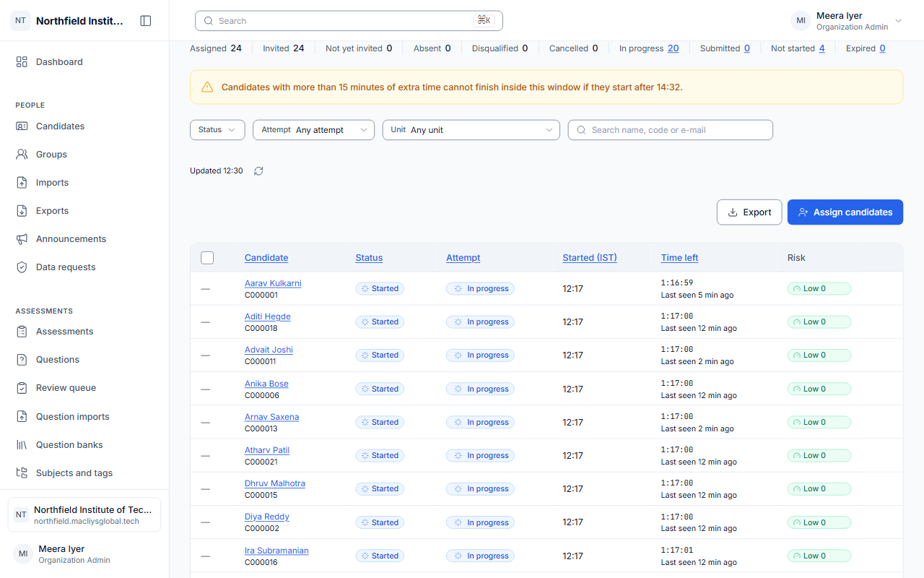
Task: Click the MI avatar in top bar
Action: [x=801, y=21]
